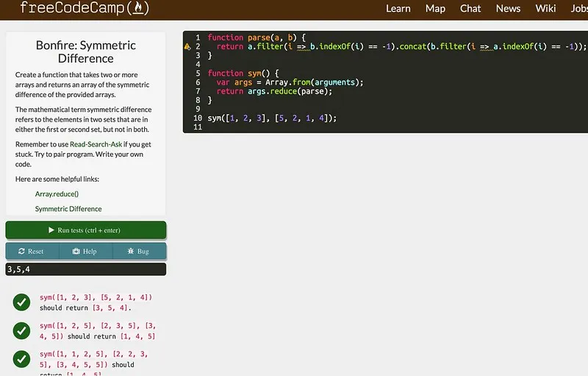Click function parse(a, b) on line 1
This screenshot has height=376, width=588.
[257, 38]
